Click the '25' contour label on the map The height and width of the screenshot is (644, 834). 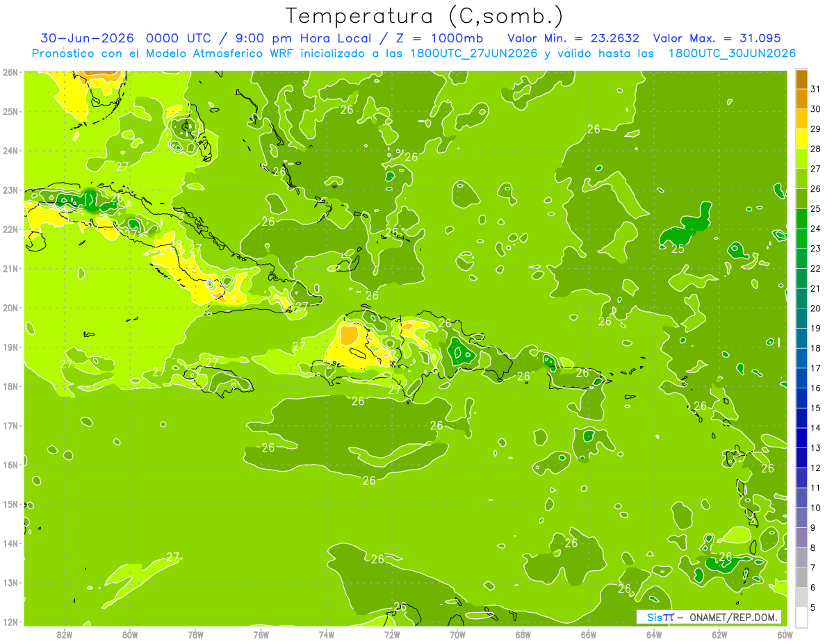[x=678, y=248]
